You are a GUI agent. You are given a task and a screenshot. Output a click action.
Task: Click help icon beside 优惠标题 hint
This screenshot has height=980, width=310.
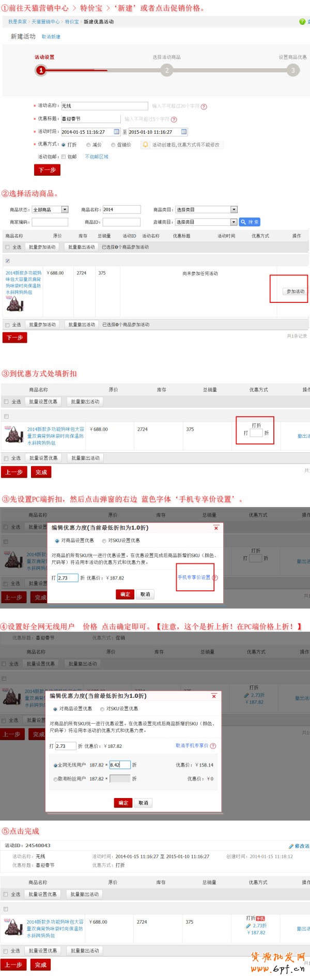pos(174,119)
